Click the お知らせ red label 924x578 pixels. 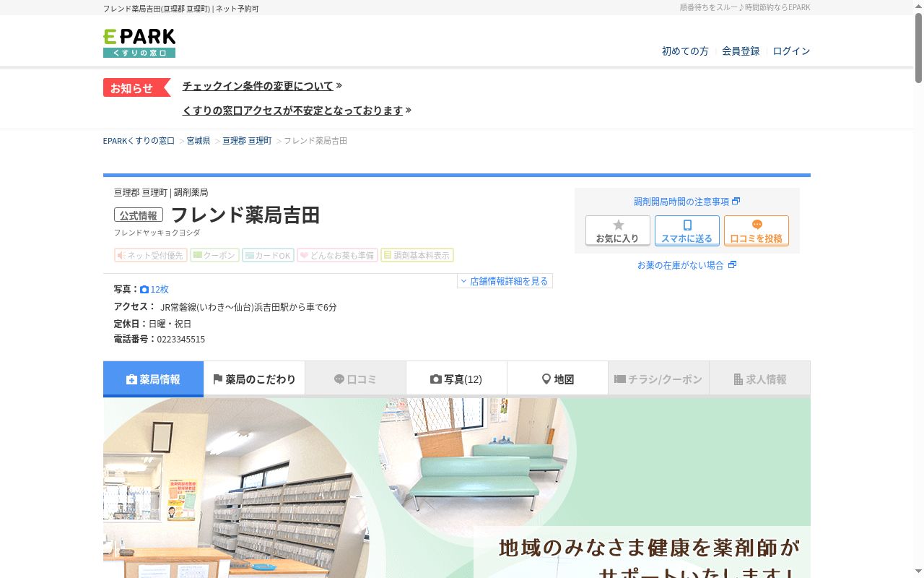tap(136, 87)
